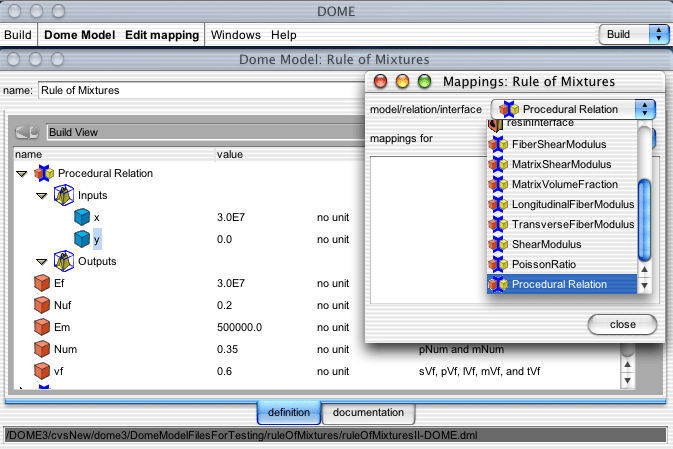Screen dimensions: 673x449
Task: Click the model tree scroll-up arrow
Action: pos(628,364)
